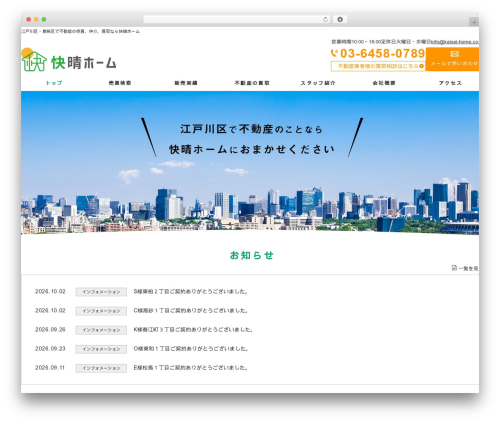Open the スタッフ紹介 menu item
This screenshot has width=500, height=423.
(318, 83)
